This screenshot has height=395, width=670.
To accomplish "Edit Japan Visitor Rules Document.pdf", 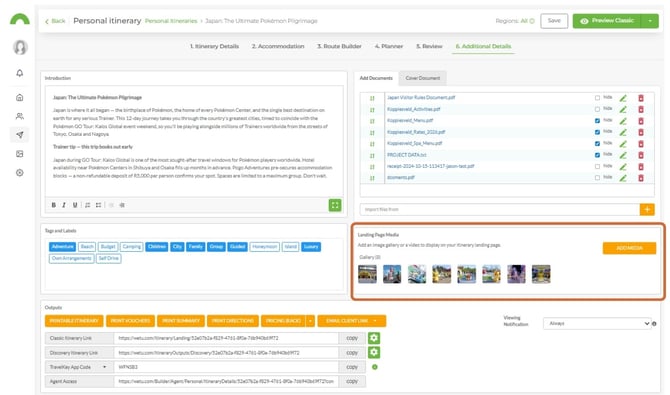I will pos(623,98).
